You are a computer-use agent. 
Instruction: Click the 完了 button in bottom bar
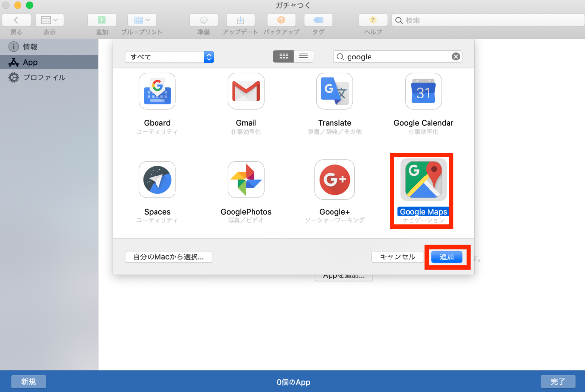coord(558,382)
